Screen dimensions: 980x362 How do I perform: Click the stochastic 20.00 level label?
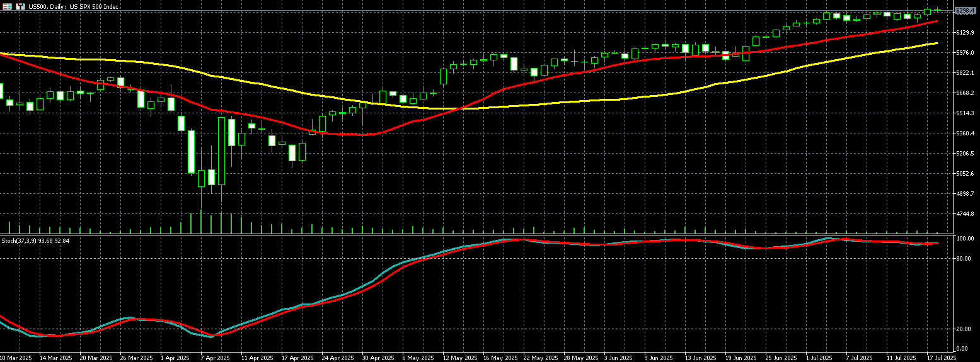964,329
